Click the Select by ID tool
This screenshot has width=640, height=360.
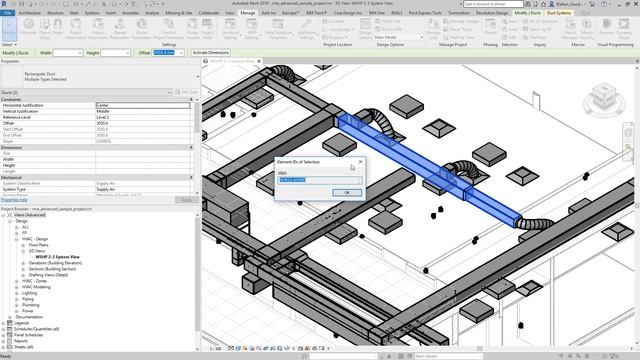(536, 29)
